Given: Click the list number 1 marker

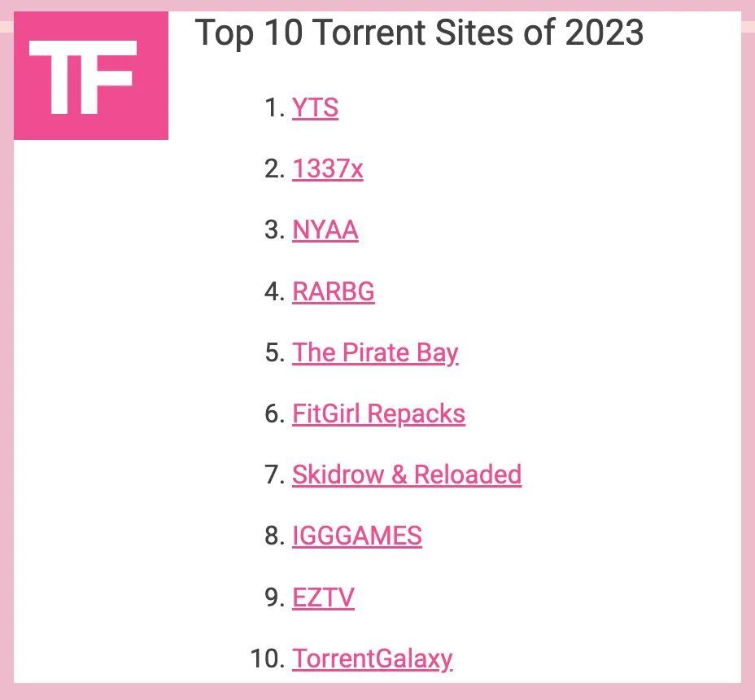Looking at the screenshot, I should [274, 108].
